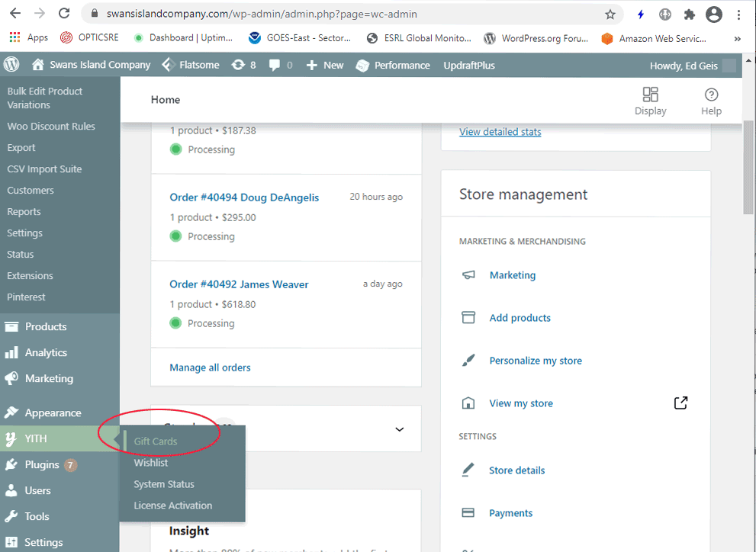Viewport: 756px width, 552px height.
Task: Open the Export submenu item
Action: point(21,147)
